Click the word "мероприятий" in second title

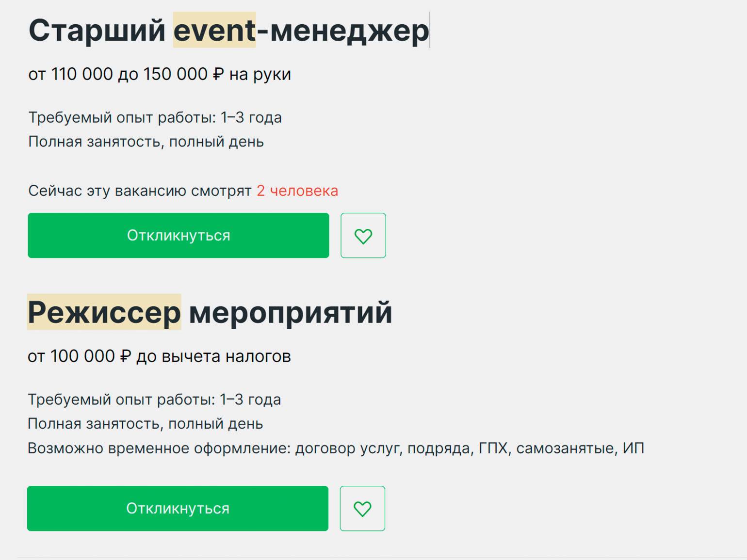[290, 313]
